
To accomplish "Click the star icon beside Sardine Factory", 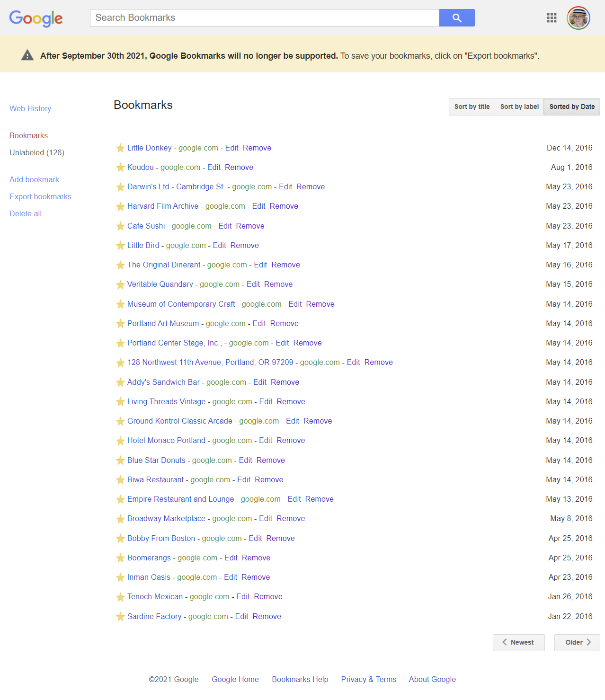I will [120, 617].
